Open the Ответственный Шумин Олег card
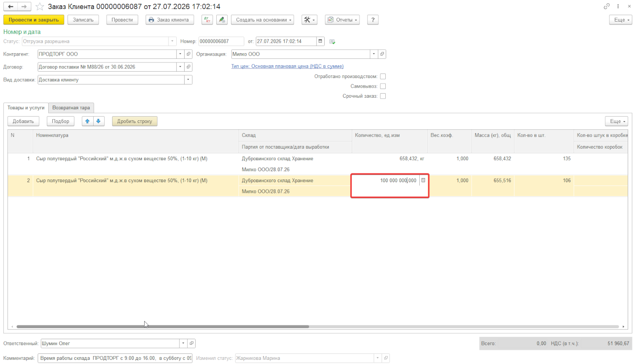The width and height of the screenshot is (636, 364). coord(192,343)
